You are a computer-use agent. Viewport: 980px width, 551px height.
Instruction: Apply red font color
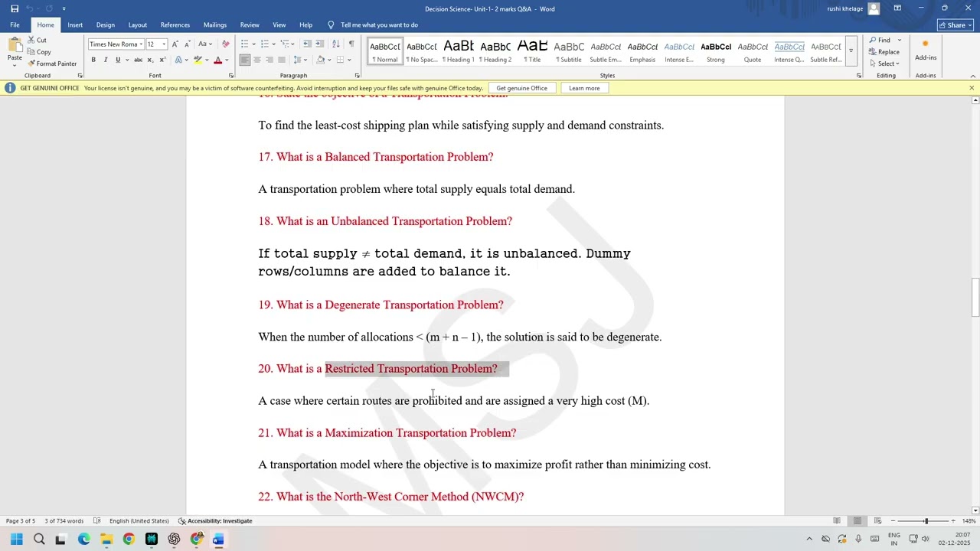217,60
